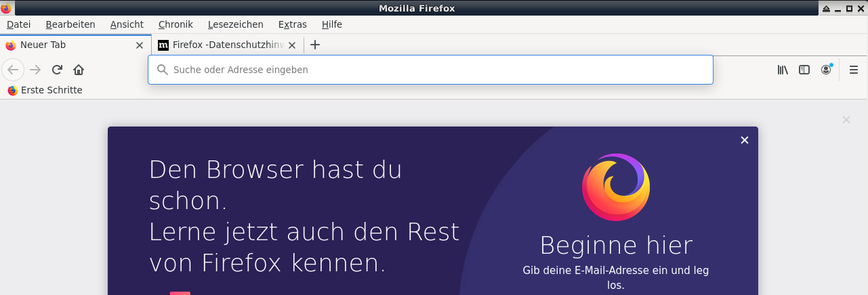Click the favicon on the Datenschutzhinweis tab
868x295 pixels.
[163, 45]
